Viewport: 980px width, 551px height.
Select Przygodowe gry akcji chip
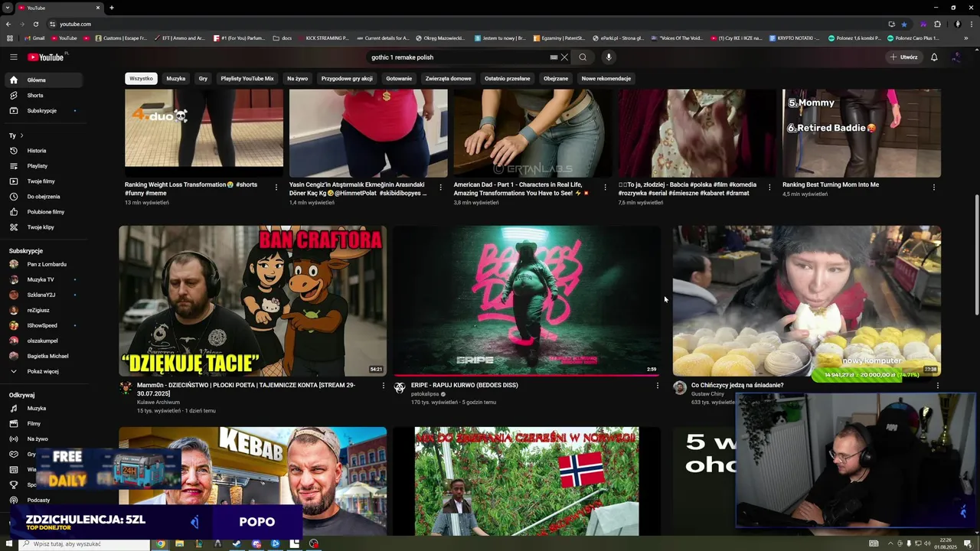point(347,79)
